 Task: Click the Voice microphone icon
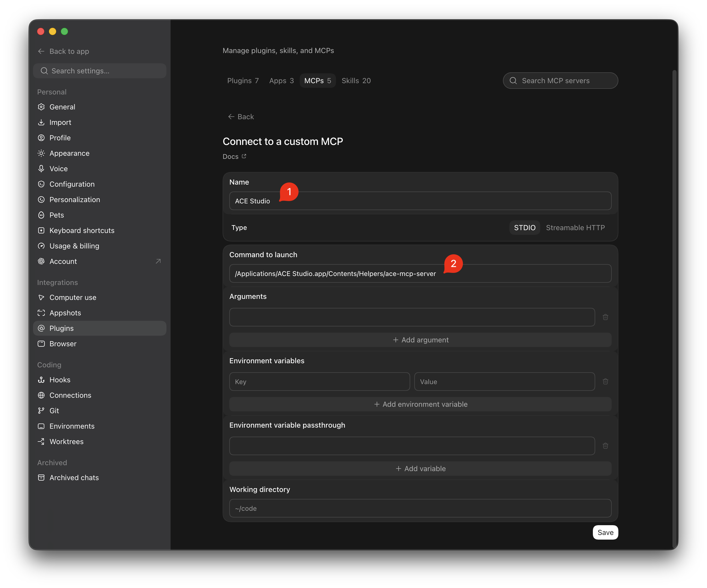[x=41, y=169]
